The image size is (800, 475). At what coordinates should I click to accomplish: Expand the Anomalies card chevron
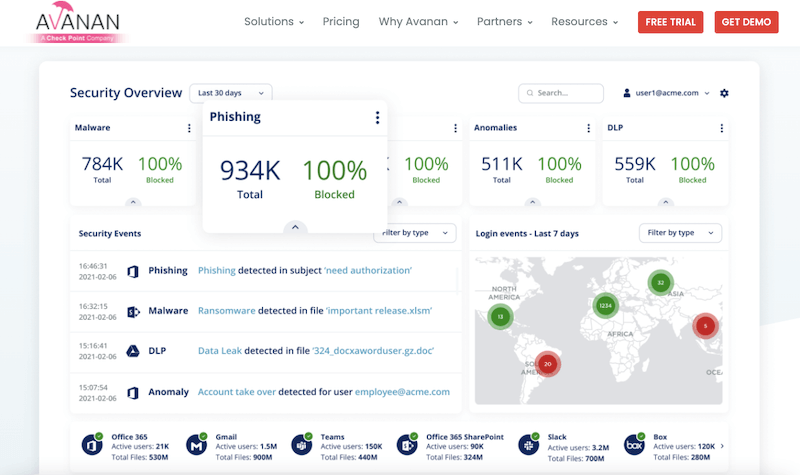point(533,202)
